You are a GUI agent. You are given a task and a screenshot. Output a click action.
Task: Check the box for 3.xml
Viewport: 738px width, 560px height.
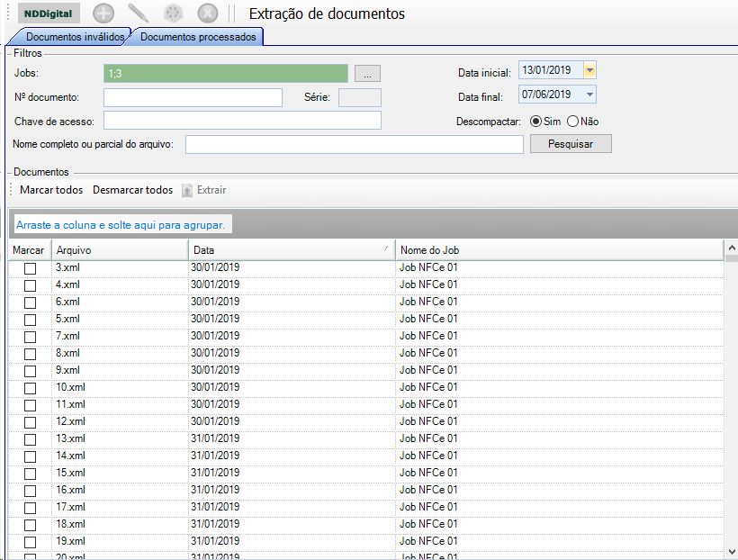coord(30,268)
